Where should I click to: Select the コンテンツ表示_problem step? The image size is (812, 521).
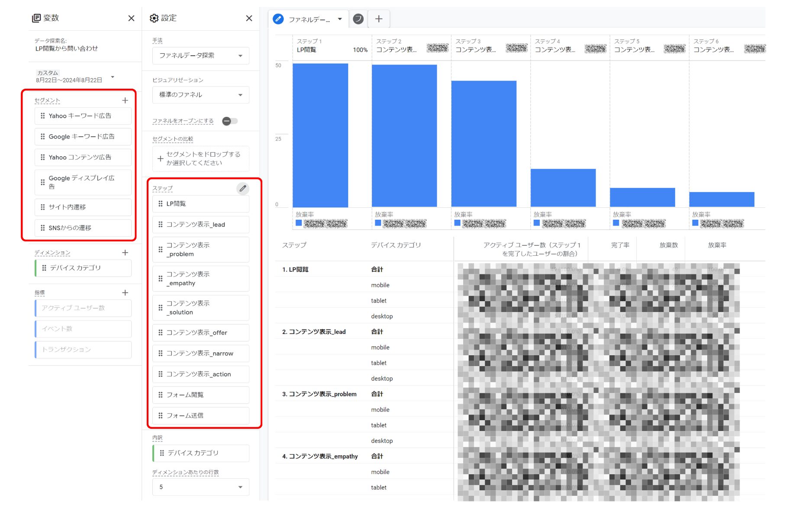click(x=201, y=250)
